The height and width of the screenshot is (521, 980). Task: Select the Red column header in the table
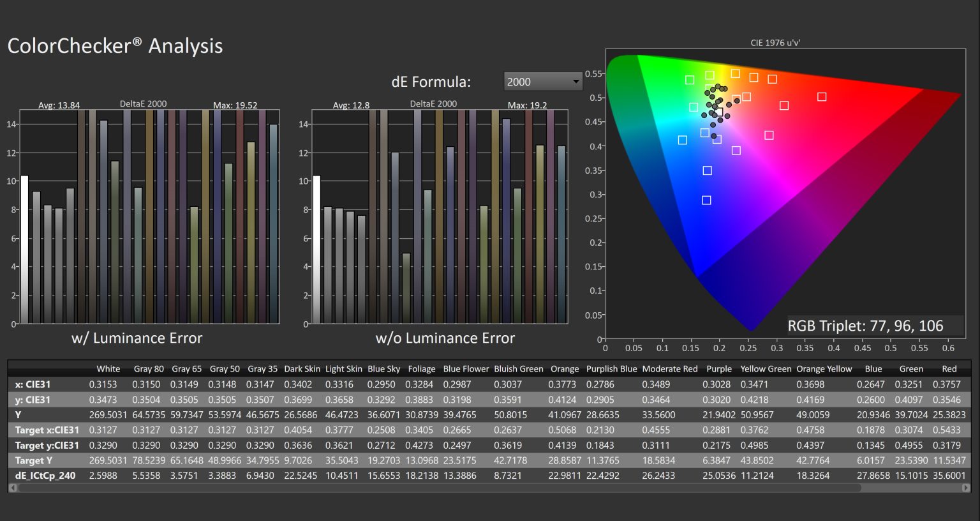click(x=949, y=368)
